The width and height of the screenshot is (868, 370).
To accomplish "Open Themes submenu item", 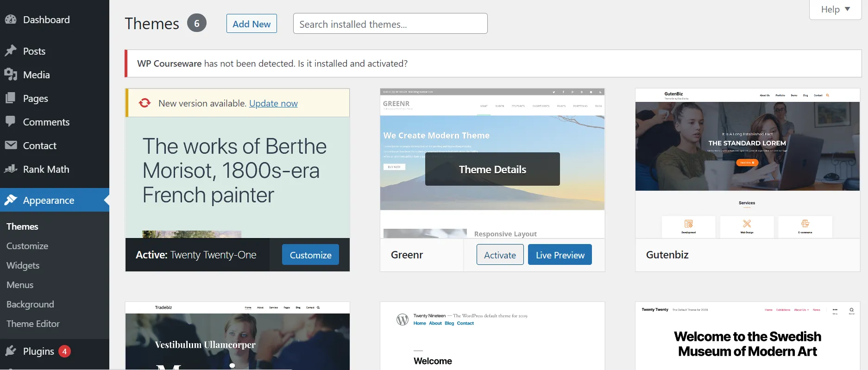I will tap(22, 226).
